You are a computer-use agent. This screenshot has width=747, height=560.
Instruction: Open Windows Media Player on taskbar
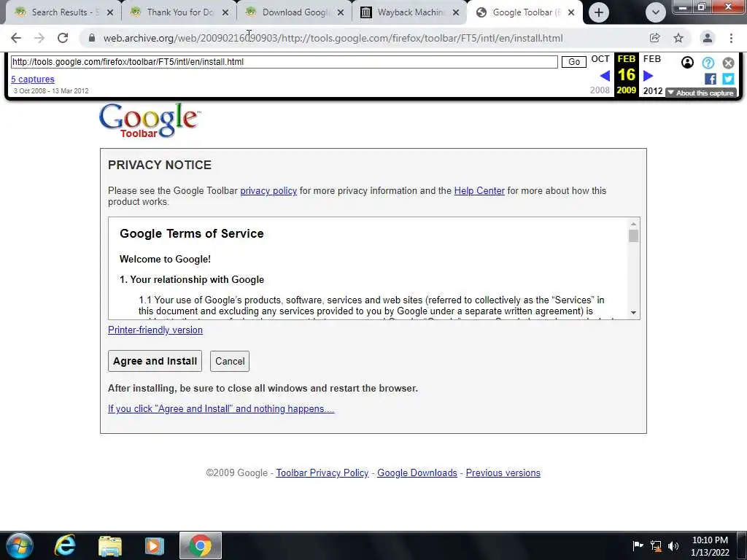[x=155, y=545]
